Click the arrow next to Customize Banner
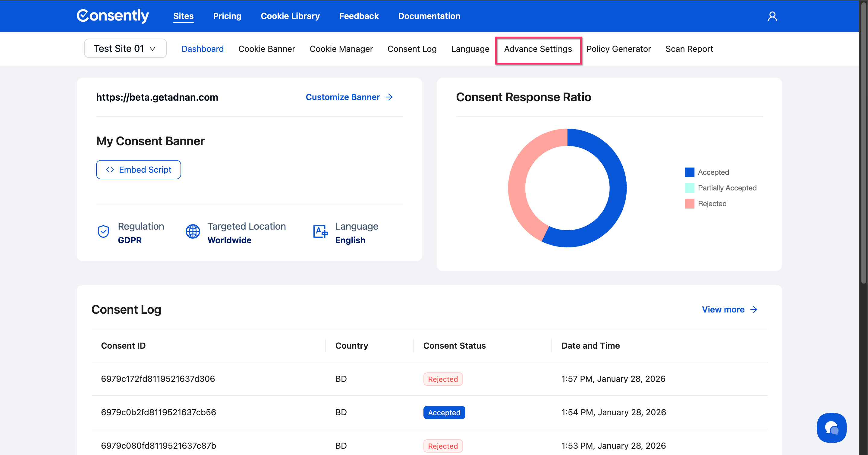 point(389,97)
